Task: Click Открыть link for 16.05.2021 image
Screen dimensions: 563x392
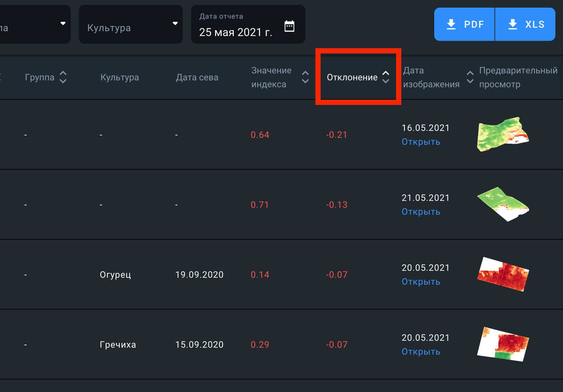Action: pyautogui.click(x=421, y=142)
